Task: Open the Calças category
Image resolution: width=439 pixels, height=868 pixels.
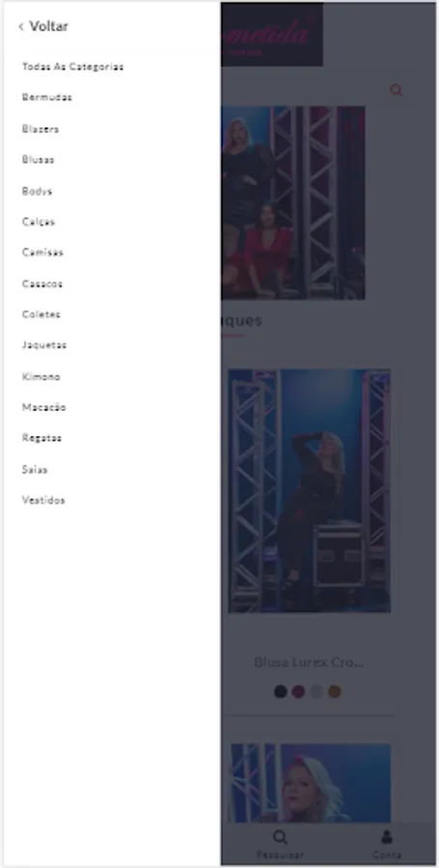Action: [x=39, y=222]
